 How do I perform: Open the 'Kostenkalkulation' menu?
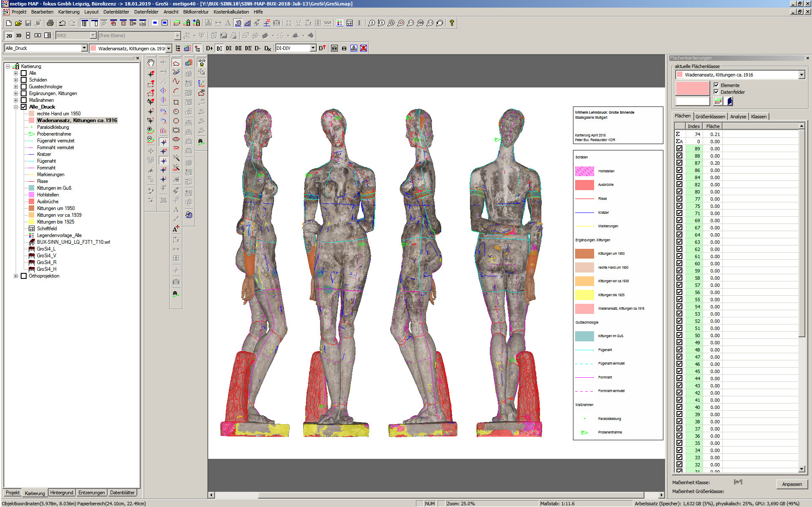pos(231,12)
